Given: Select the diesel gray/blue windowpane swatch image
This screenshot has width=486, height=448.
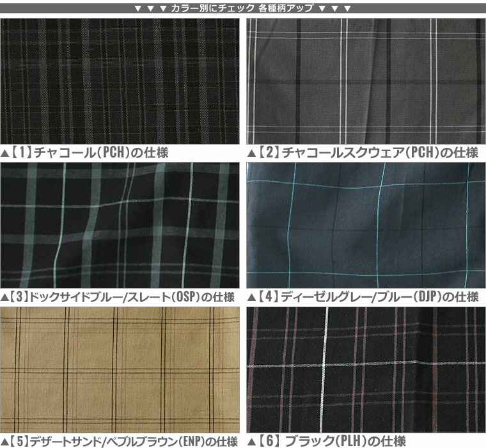Looking at the screenshot, I should click(x=366, y=225).
